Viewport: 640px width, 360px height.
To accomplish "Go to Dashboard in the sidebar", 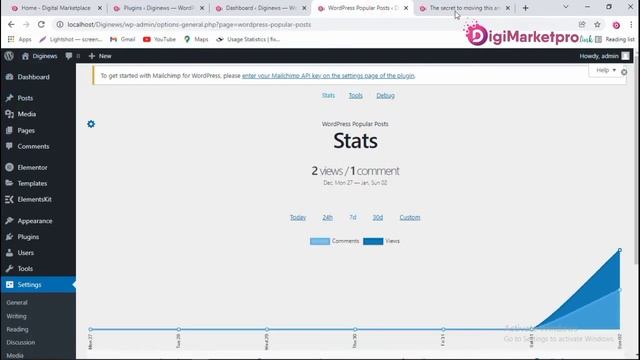I will [33, 77].
